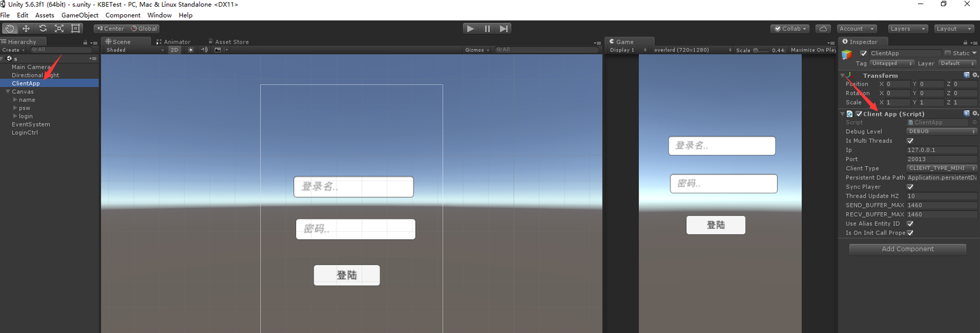
Task: Toggle scene lighting sun icon
Action: click(191, 50)
